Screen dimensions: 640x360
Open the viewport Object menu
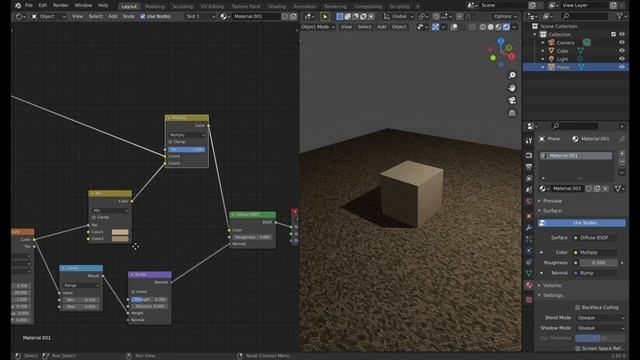click(x=399, y=27)
